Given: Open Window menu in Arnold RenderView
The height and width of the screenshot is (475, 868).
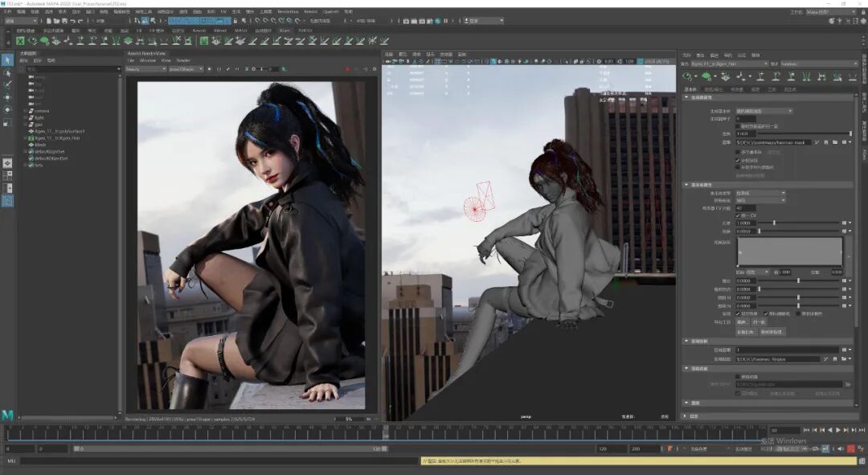Looking at the screenshot, I should pyautogui.click(x=148, y=60).
